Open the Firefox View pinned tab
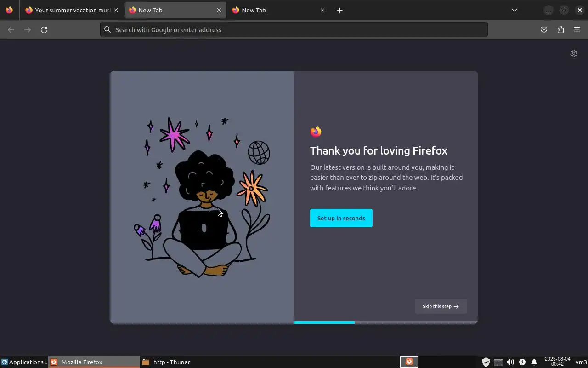The width and height of the screenshot is (588, 368). tap(9, 10)
